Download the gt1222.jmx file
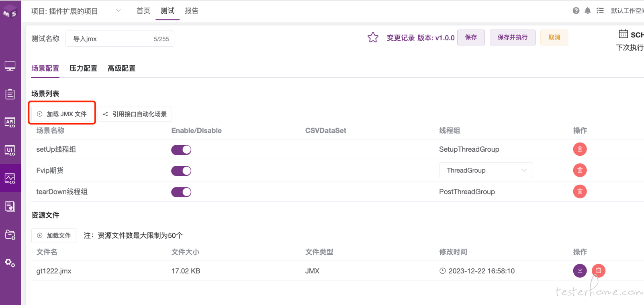Image resolution: width=644 pixels, height=305 pixels. (x=580, y=271)
